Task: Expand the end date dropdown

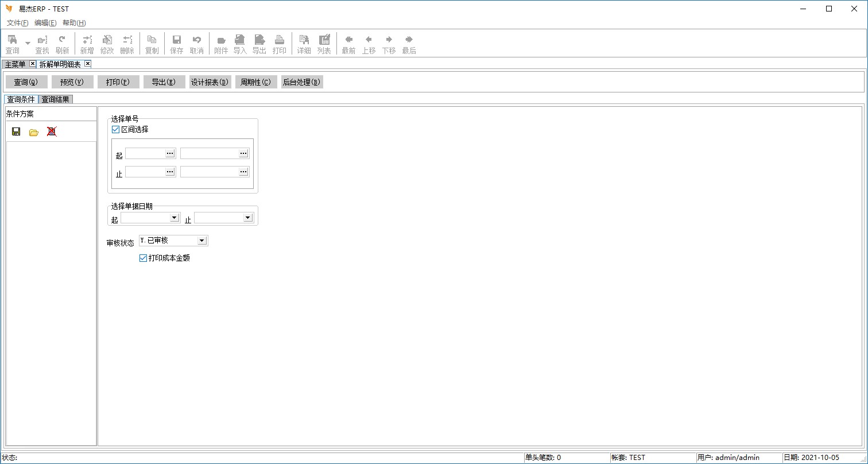Action: pyautogui.click(x=248, y=218)
